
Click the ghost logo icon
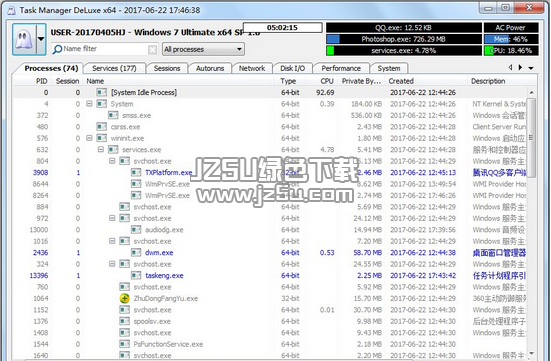(24, 39)
